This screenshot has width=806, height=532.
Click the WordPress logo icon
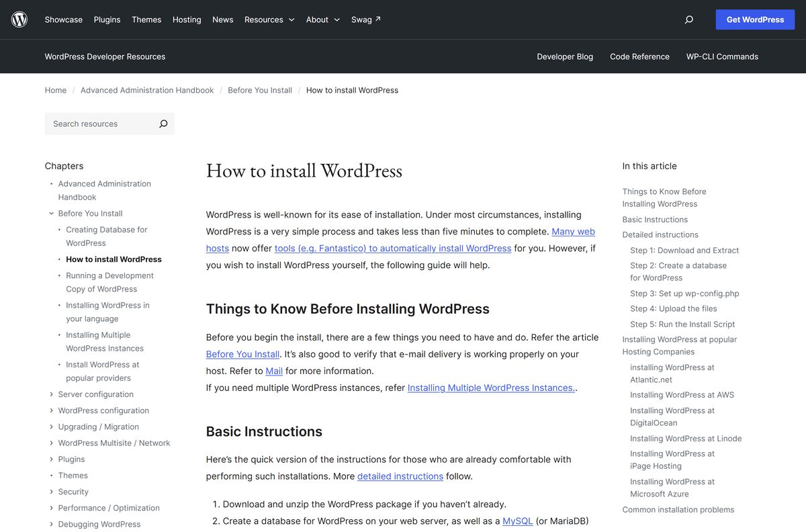19,19
